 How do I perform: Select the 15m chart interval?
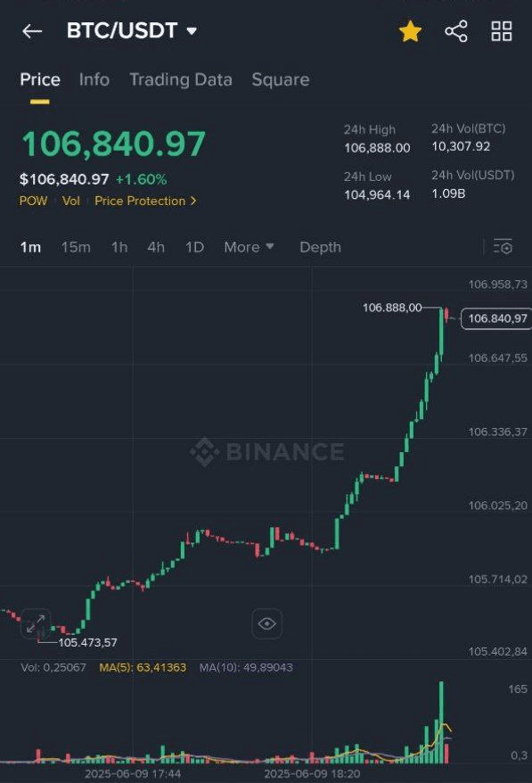coord(76,247)
